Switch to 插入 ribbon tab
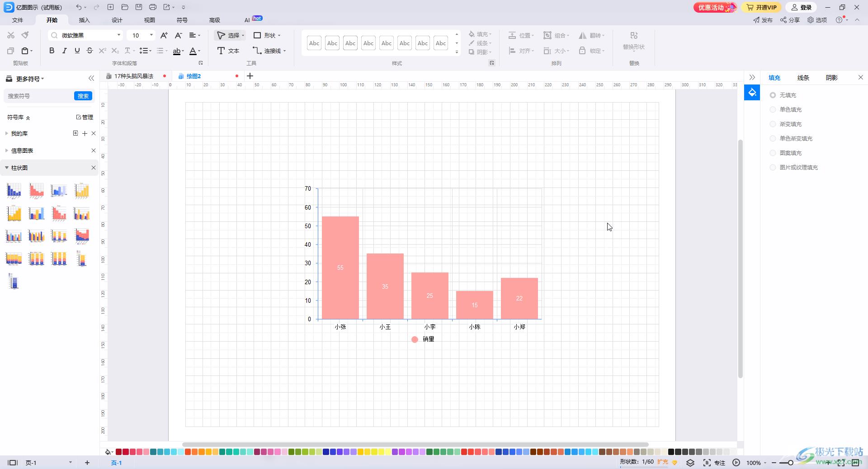 click(85, 20)
